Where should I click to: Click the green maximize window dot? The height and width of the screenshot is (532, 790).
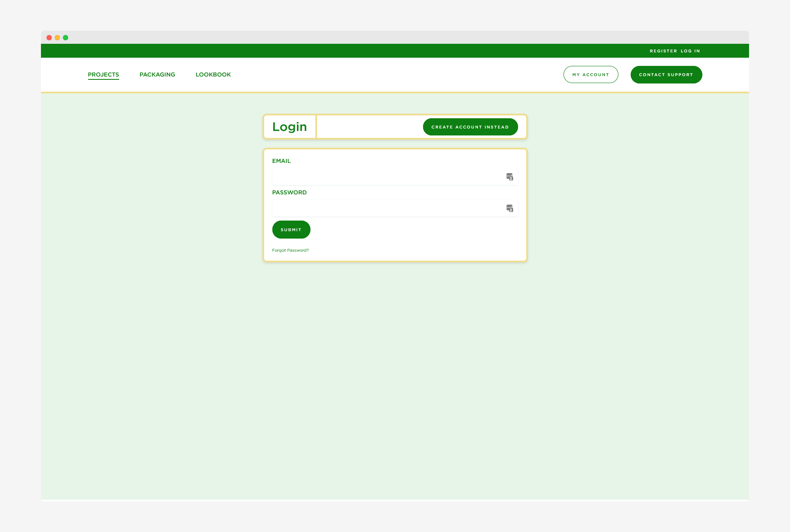pos(66,38)
